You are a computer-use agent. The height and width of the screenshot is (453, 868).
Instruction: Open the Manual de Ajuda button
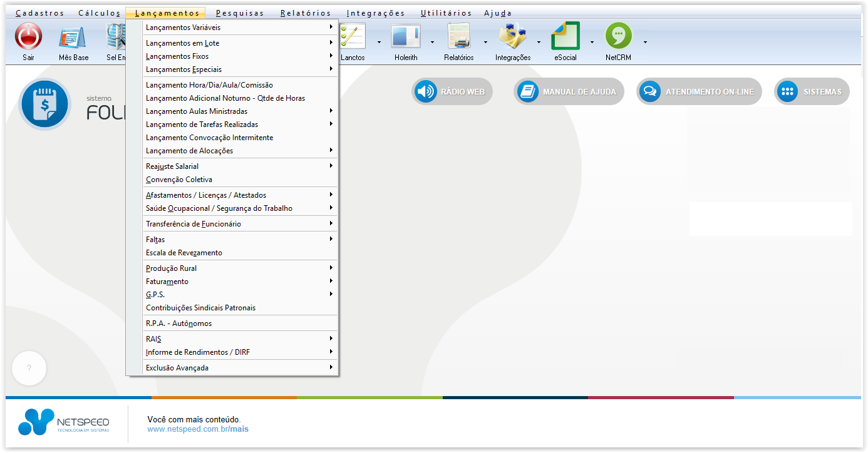(569, 91)
